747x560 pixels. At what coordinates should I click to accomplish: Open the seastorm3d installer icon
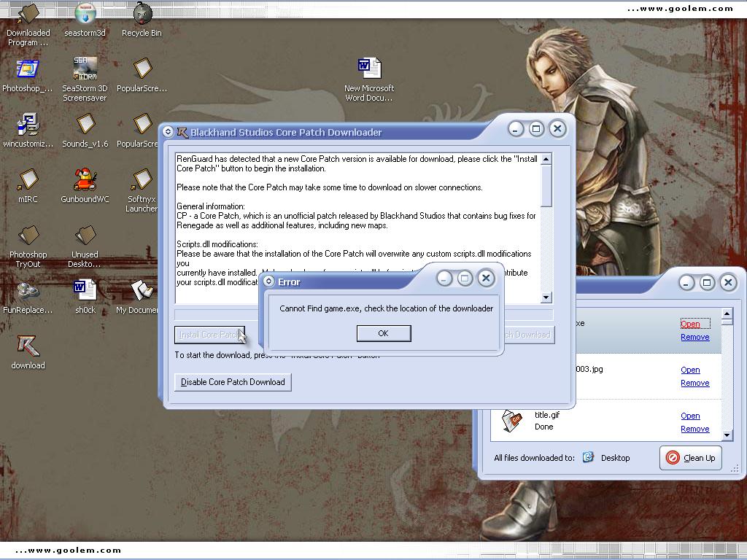85,13
